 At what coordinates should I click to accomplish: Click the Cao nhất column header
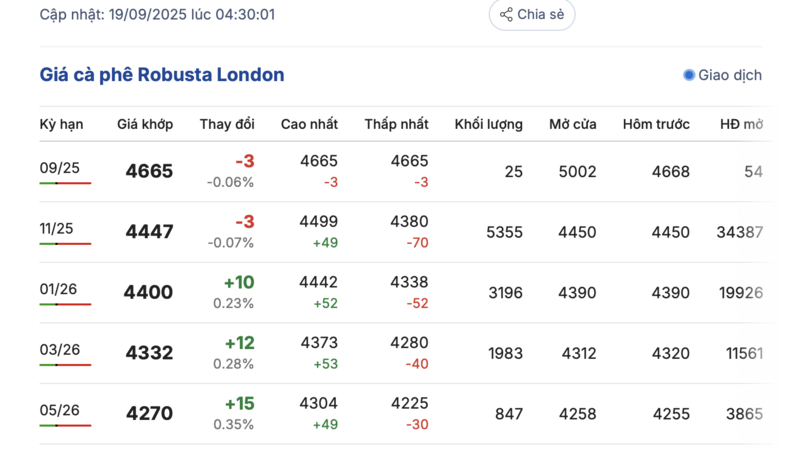(309, 124)
